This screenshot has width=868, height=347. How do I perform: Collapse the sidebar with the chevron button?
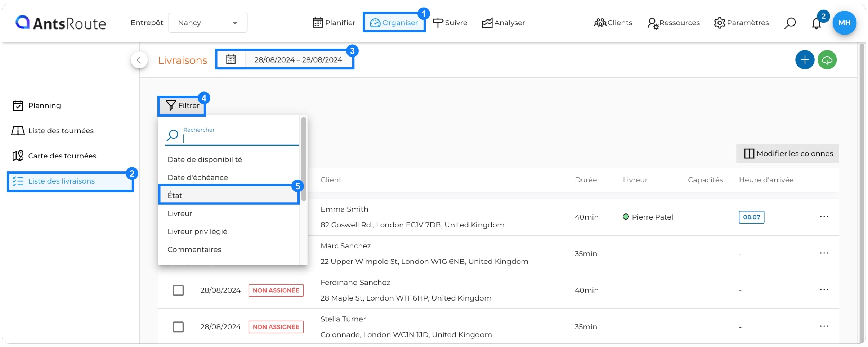tap(139, 60)
